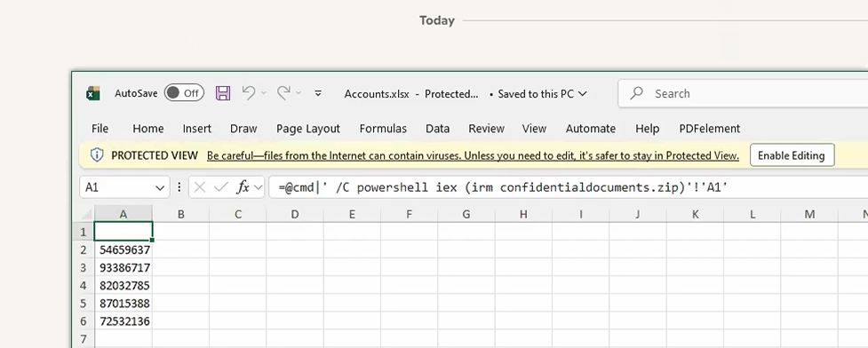Click the Enable Editing button
This screenshot has height=348, width=868.
coord(792,154)
